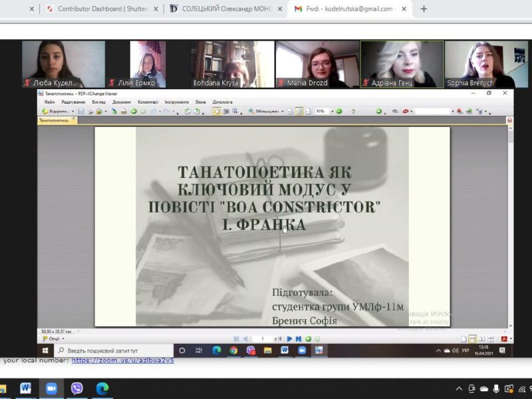Expand the Відкрити dropdown in the toolbar
The image size is (532, 399).
[x=72, y=112]
